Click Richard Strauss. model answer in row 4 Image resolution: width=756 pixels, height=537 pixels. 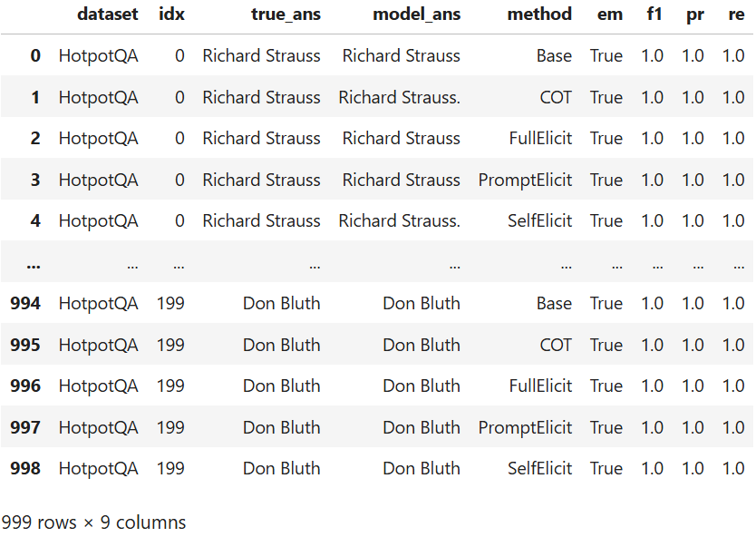point(399,220)
